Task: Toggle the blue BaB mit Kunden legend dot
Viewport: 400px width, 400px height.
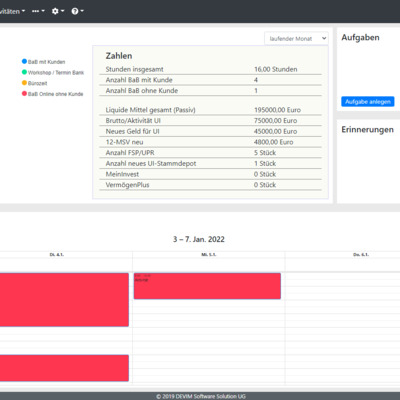Action: pyautogui.click(x=24, y=61)
